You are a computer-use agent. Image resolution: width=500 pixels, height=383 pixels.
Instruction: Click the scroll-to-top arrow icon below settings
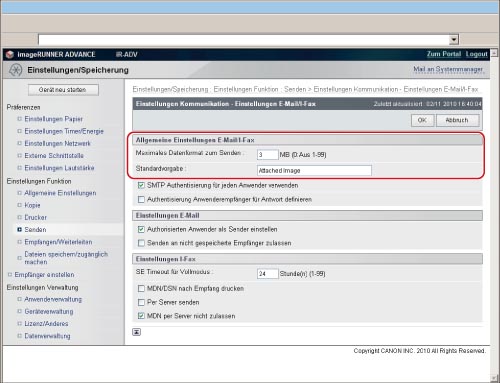pos(137,332)
